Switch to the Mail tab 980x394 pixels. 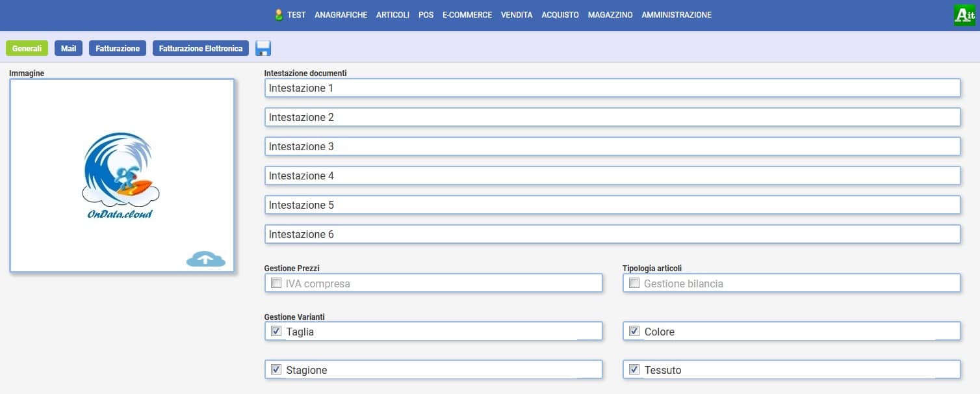tap(68, 49)
